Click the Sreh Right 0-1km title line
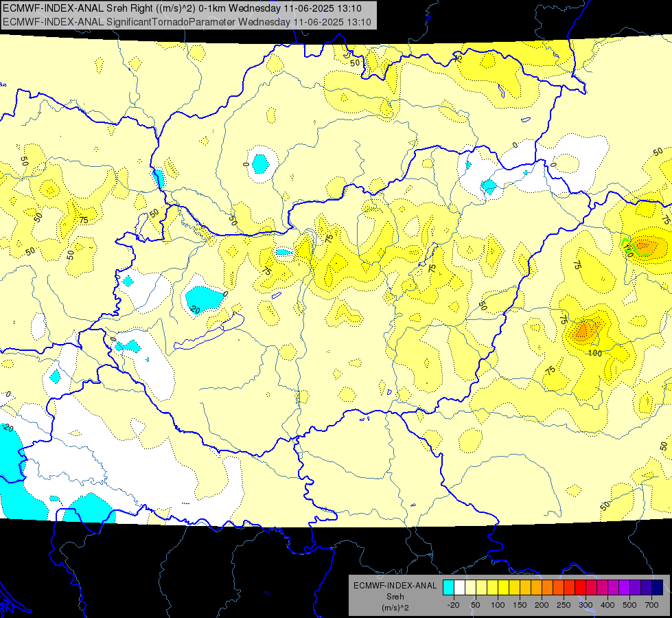Viewport: 672px width, 618px height. coord(182,8)
